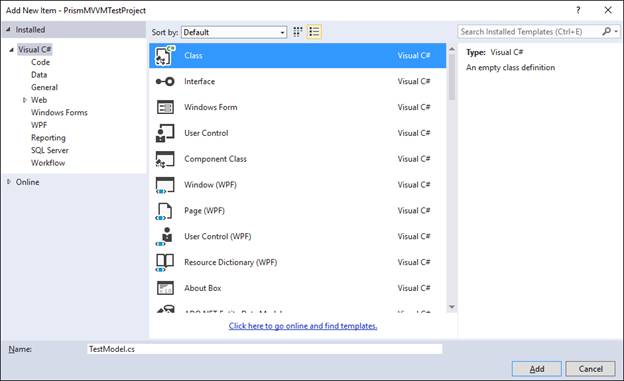
Task: Open the help question mark button
Action: pos(578,10)
